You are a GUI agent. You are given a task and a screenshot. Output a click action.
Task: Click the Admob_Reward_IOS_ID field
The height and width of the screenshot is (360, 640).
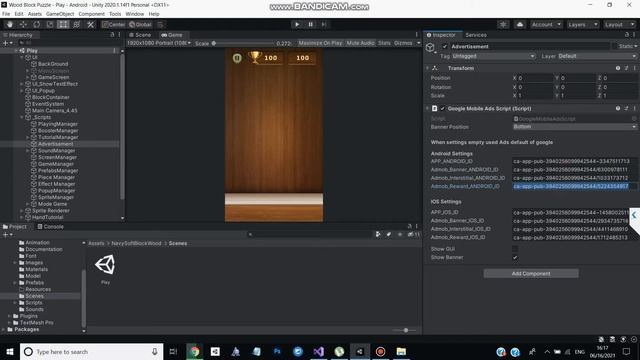click(x=574, y=238)
